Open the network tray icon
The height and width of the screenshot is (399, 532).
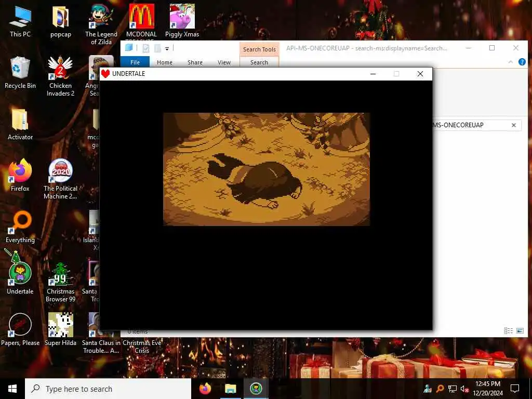pos(452,389)
